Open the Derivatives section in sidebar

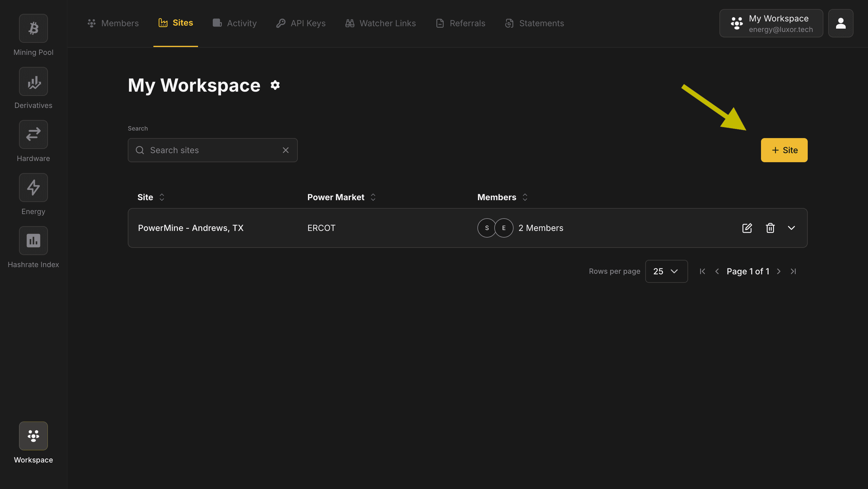pos(33,82)
